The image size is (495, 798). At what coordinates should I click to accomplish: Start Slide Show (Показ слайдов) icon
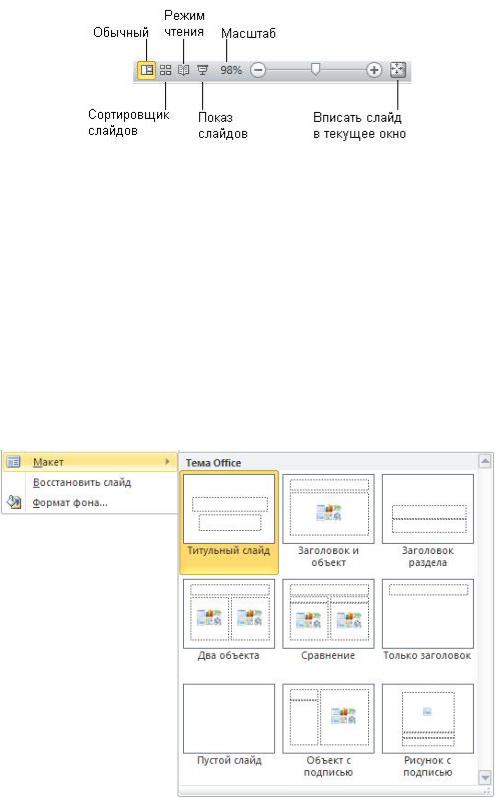click(202, 70)
